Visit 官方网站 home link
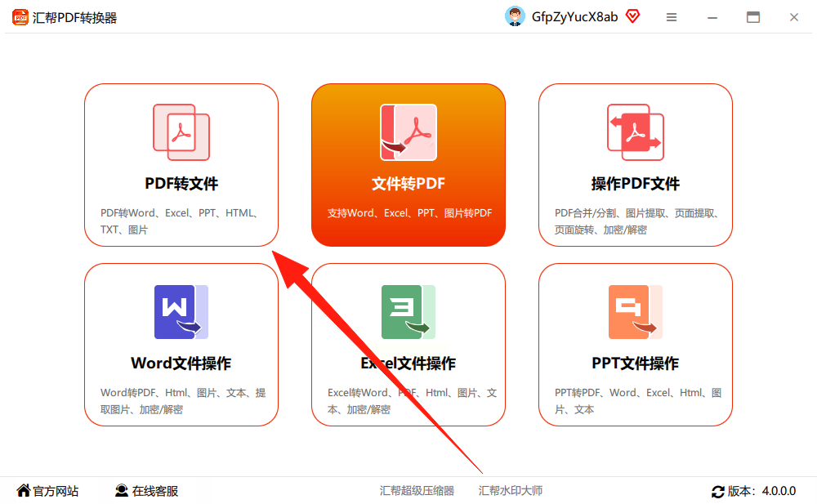Viewport: 817px width, 504px height. pyautogui.click(x=47, y=491)
